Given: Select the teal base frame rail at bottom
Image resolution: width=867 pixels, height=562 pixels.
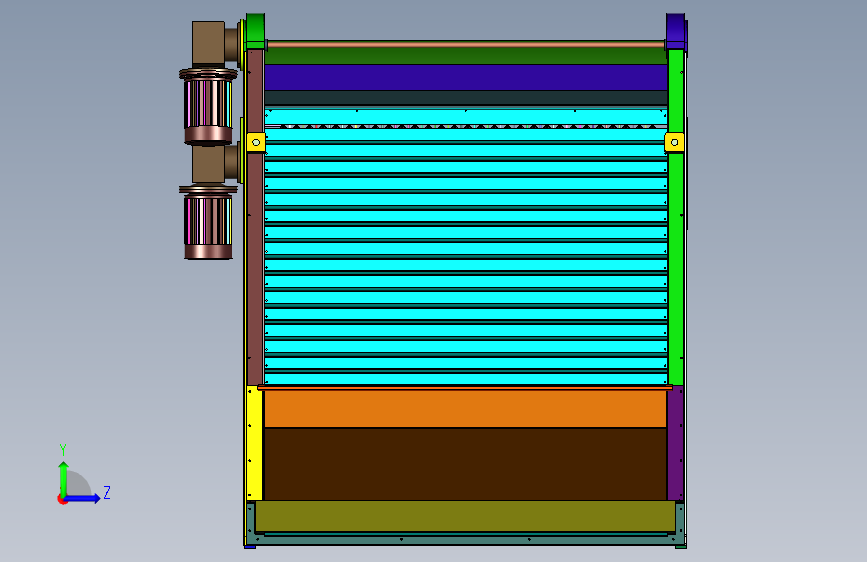Looking at the screenshot, I should (465, 539).
